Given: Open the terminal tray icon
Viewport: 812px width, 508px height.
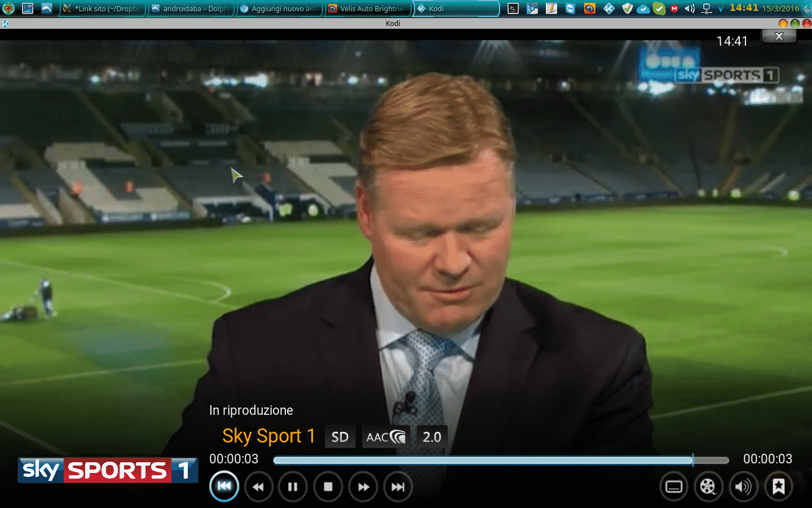Looking at the screenshot, I should click(x=513, y=8).
